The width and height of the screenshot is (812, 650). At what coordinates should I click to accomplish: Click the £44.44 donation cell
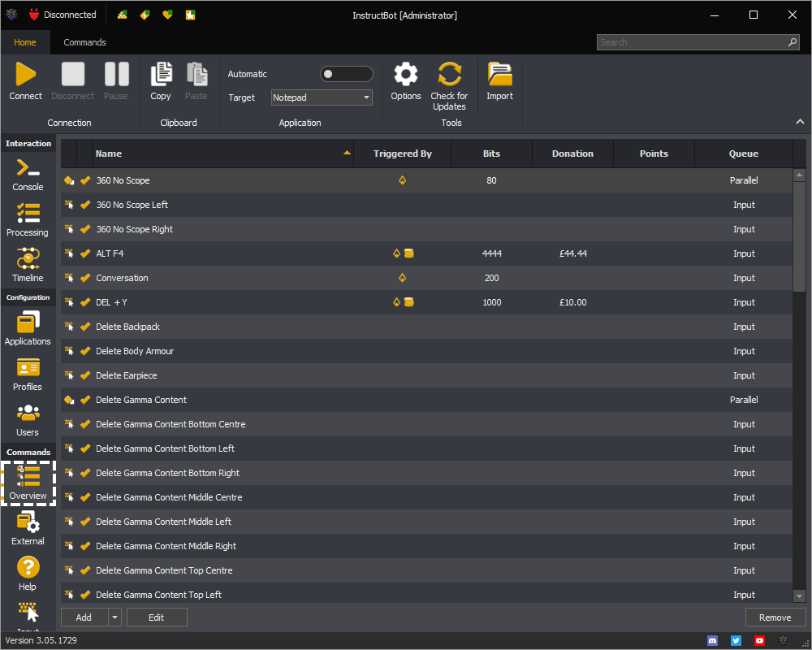(572, 253)
